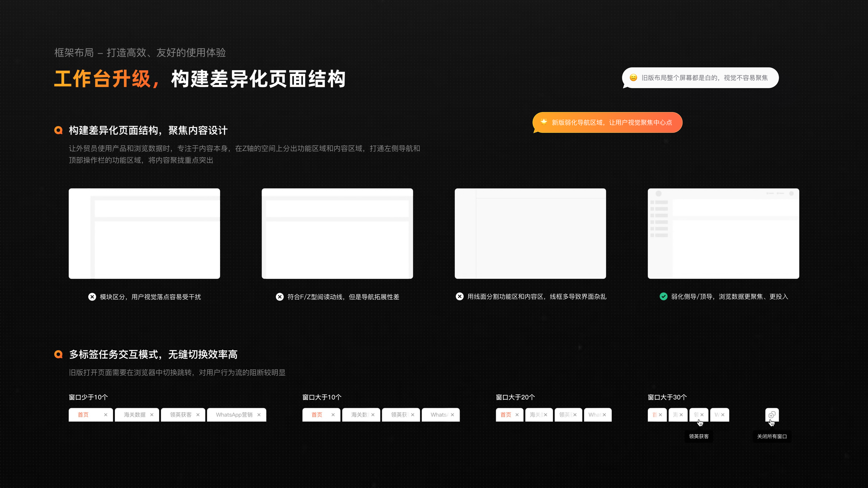868x488 pixels.
Task: Close the WhatsApp营销 tab
Action: point(259,415)
